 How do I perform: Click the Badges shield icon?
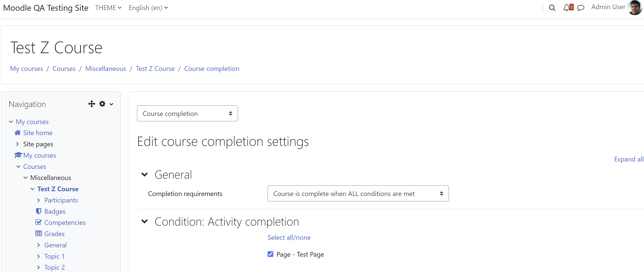coord(39,211)
